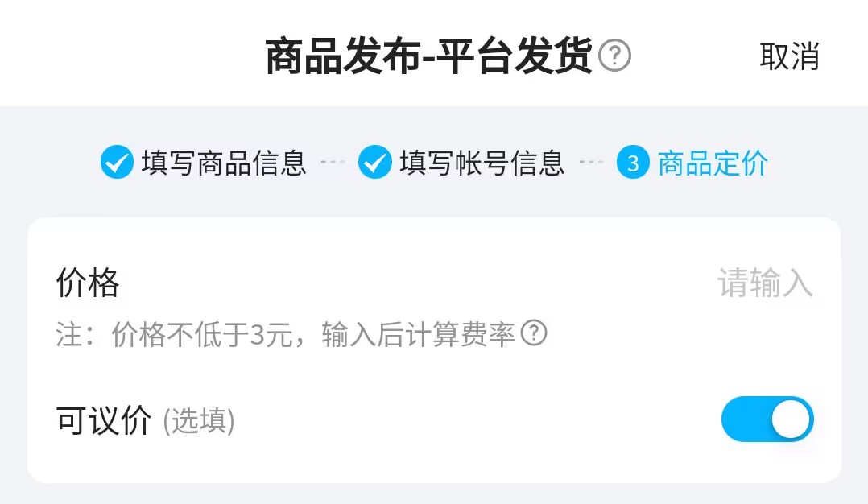The width and height of the screenshot is (868, 504).
Task: Click the gray area below the price card
Action: tap(434, 494)
